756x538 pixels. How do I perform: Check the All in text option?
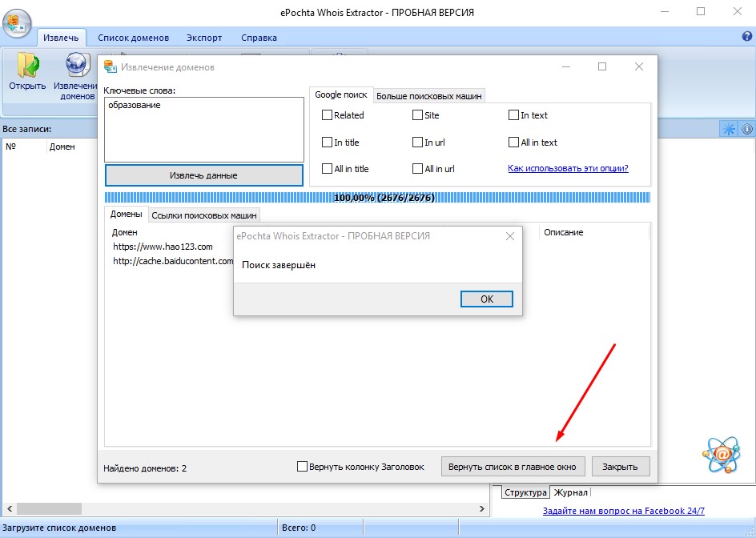[513, 143]
